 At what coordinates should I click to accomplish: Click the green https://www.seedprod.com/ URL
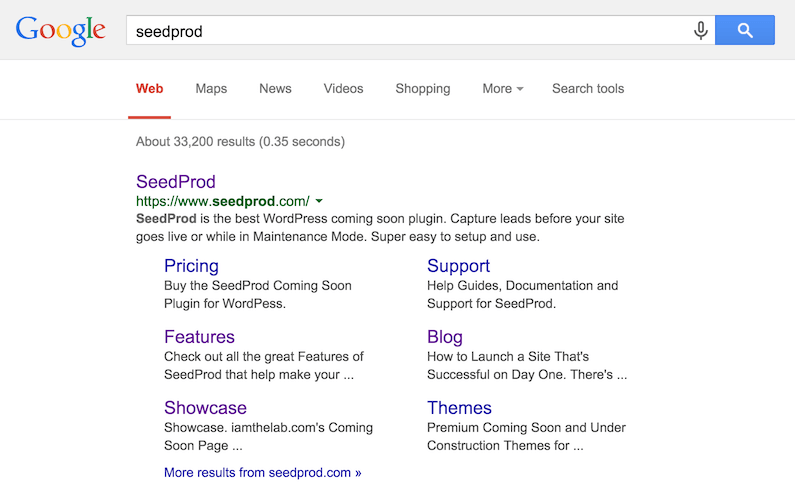(223, 201)
